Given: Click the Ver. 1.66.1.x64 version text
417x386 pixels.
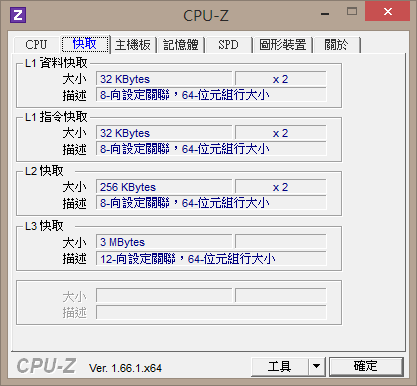Looking at the screenshot, I should pyautogui.click(x=125, y=368).
